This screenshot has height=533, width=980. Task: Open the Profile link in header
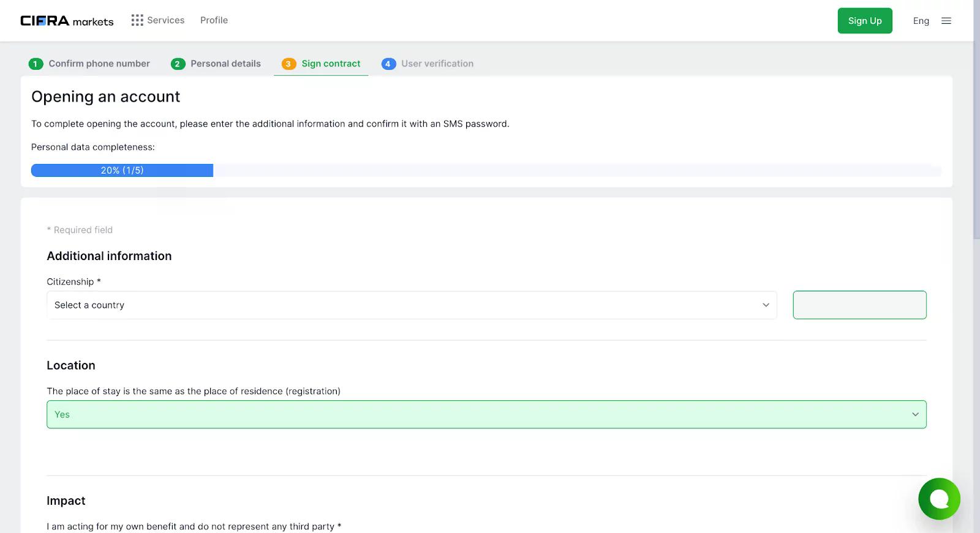pyautogui.click(x=214, y=20)
